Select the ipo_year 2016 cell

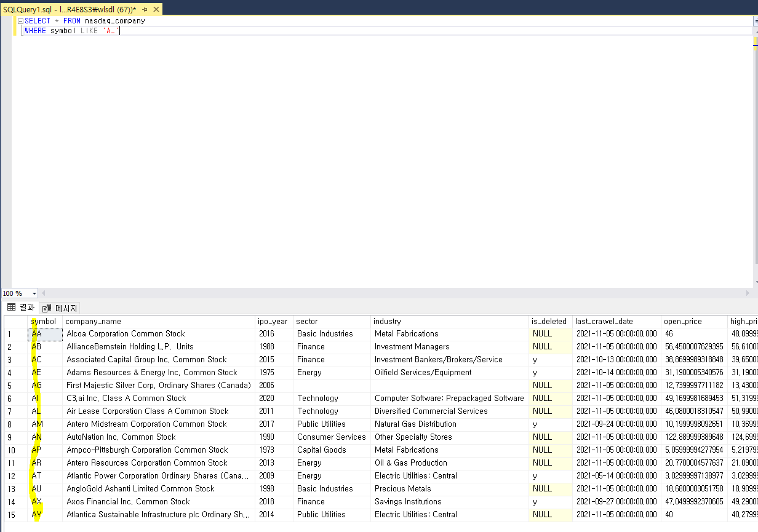click(x=274, y=334)
